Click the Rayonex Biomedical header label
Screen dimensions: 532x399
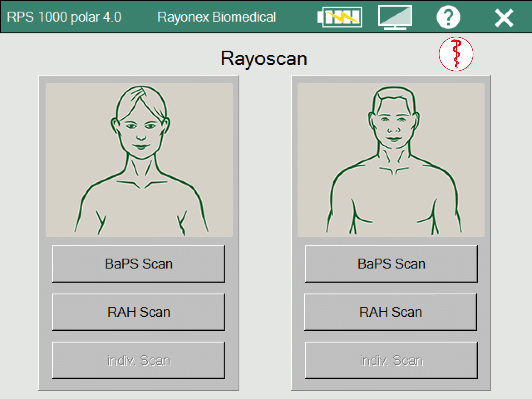click(216, 17)
